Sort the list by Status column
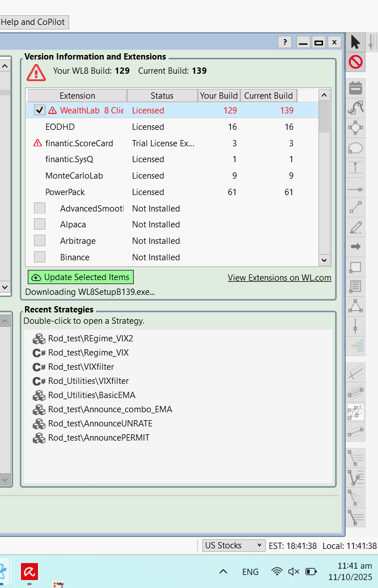 162,95
